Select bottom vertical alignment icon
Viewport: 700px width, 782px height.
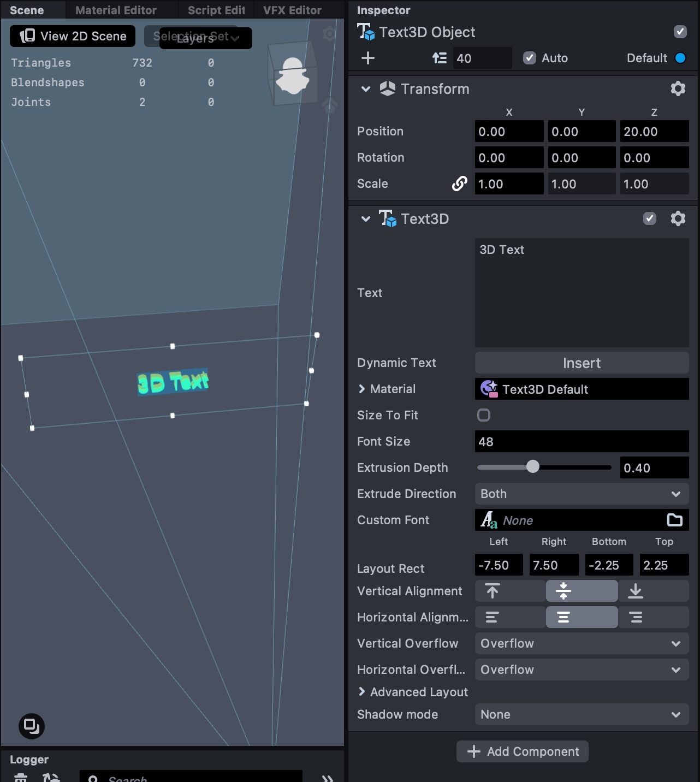tap(636, 591)
